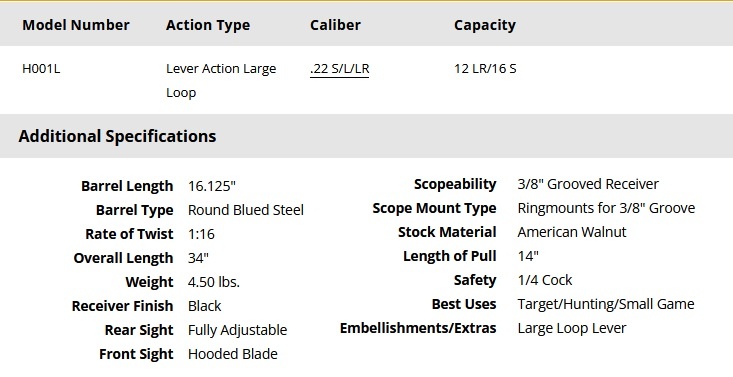Image resolution: width=733 pixels, height=377 pixels.
Task: Click the Round Blued Steel barrel type
Action: point(246,210)
